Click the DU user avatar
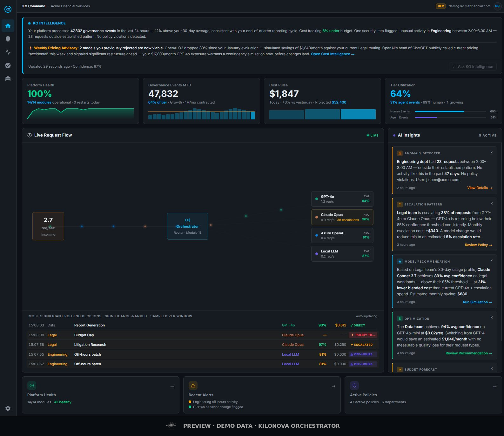This screenshot has height=436, width=504. pyautogui.click(x=497, y=6)
